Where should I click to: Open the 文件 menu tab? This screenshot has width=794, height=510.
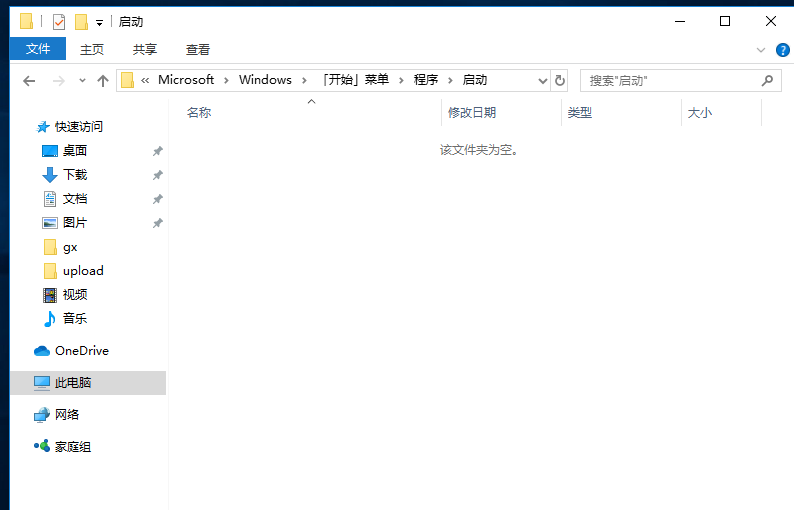38,49
